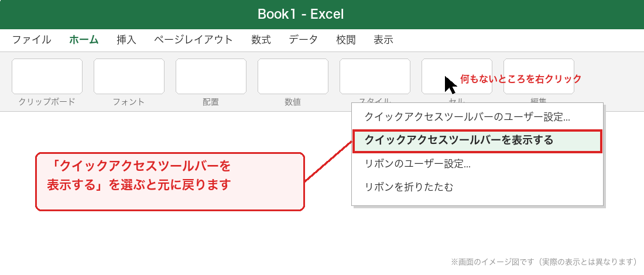Click the クリップボード ribbon group box
Screen dimensions: 644x275
click(x=47, y=76)
